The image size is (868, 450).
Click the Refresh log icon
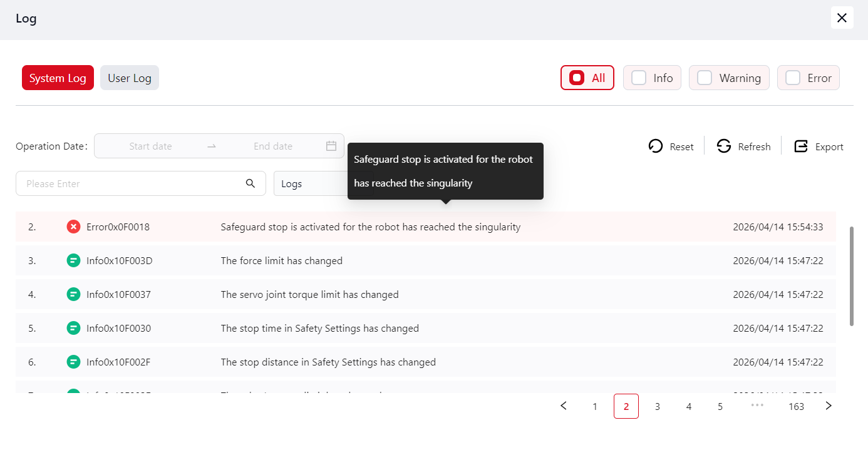coord(724,146)
